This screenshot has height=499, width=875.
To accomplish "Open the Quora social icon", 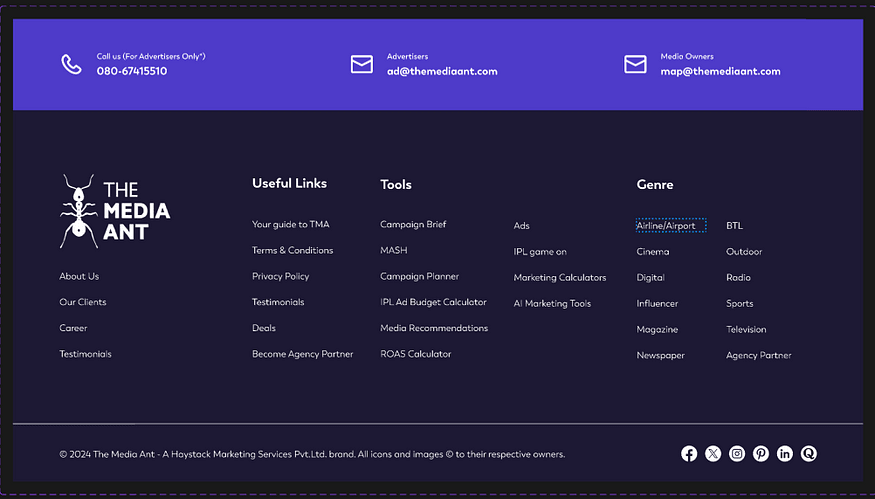I will 809,454.
